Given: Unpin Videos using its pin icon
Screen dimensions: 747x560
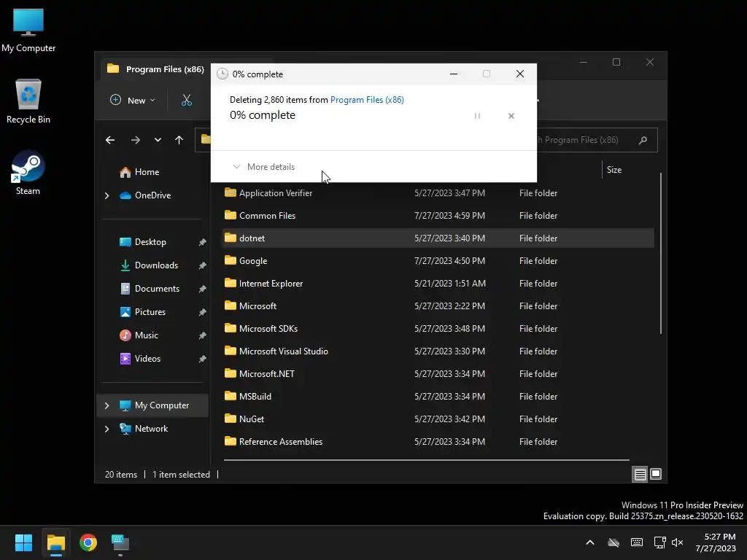Looking at the screenshot, I should pyautogui.click(x=203, y=359).
